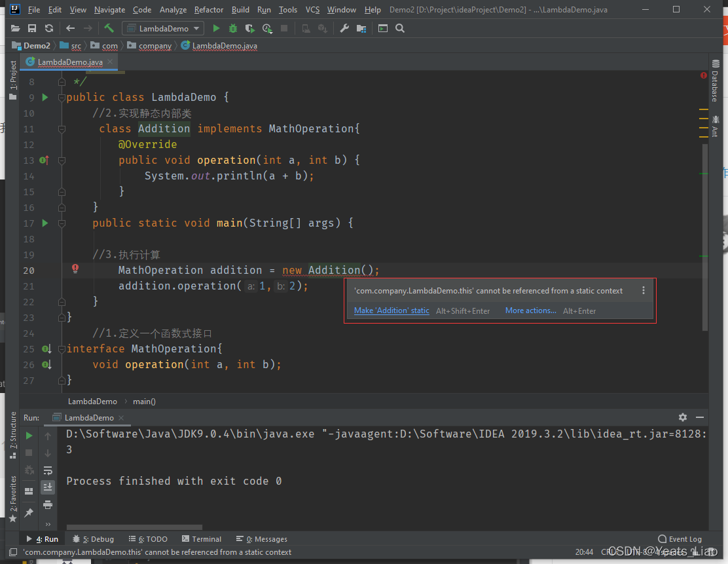Click the editor vertical scrollbar
The image size is (728, 564).
tap(705, 237)
